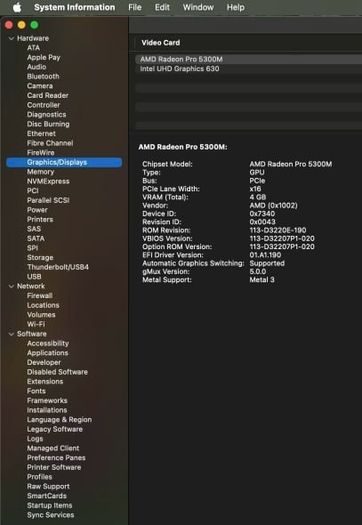Select Parallel SCSI in the sidebar
Screen dimensions: 362x525
pyautogui.click(x=48, y=201)
